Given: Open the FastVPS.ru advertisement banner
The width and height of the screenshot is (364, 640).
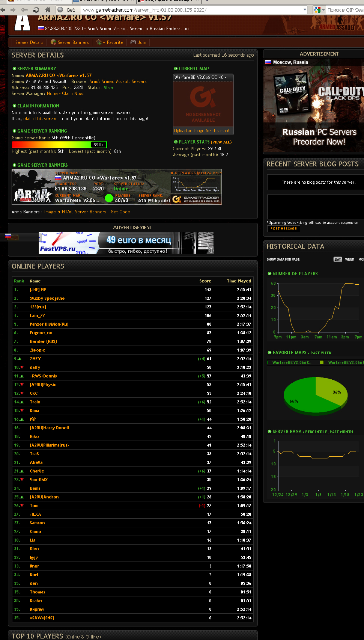Looking at the screenshot, I should (126, 243).
